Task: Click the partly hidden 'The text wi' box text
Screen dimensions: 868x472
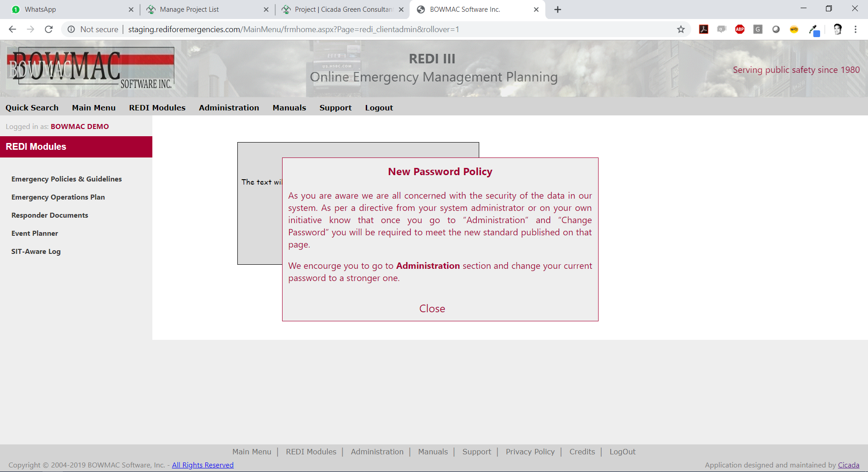Action: coord(261,182)
